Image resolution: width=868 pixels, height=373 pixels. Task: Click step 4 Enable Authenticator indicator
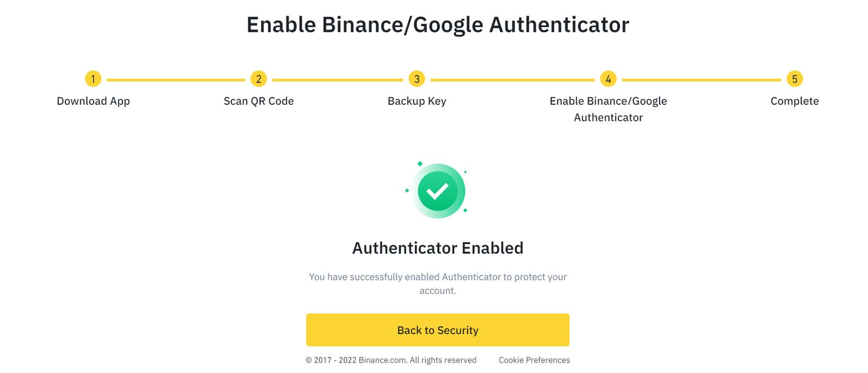pyautogui.click(x=608, y=79)
